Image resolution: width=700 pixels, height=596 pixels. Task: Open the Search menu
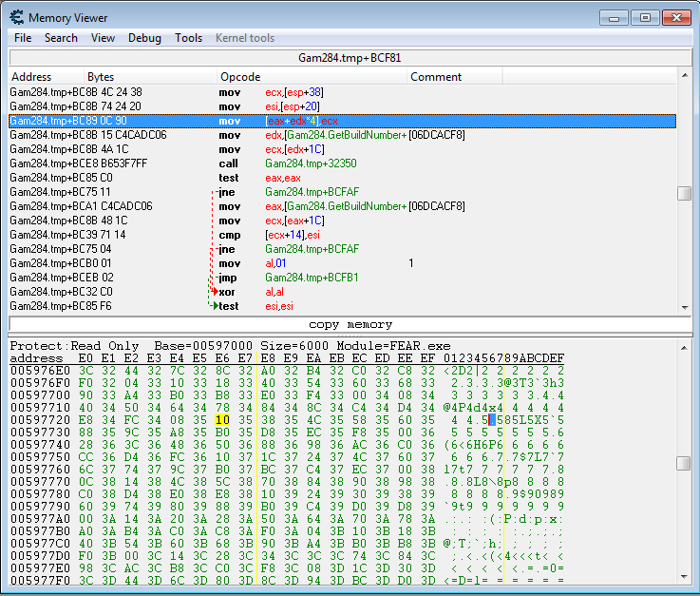[61, 38]
